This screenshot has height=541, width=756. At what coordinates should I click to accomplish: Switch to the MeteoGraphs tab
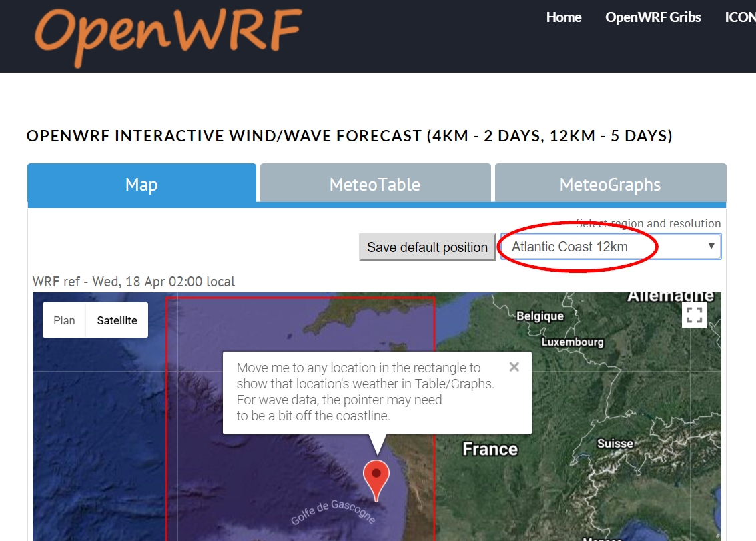coord(610,184)
